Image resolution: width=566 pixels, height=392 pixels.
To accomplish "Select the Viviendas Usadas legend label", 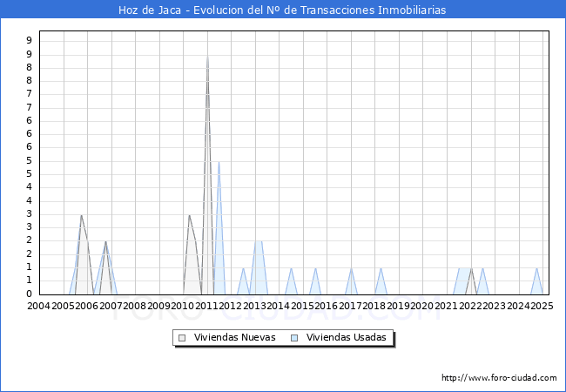I will coord(347,337).
